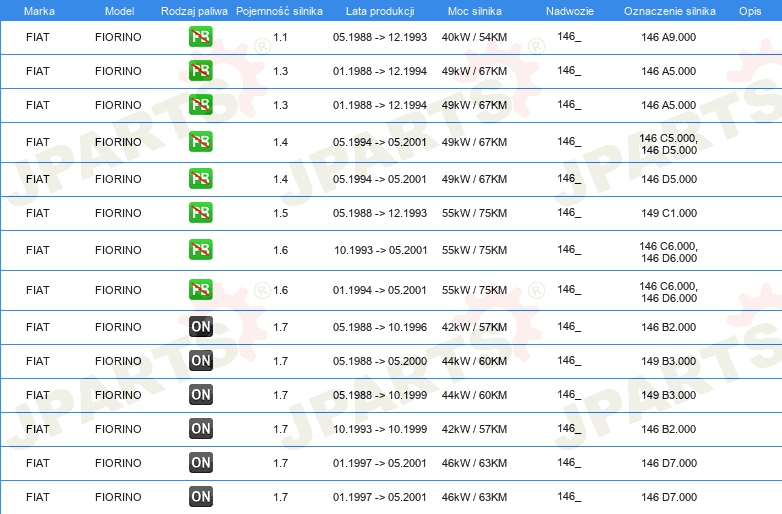Click the 55kW / 75KM power in the 1.5 engine row
The image size is (782, 514).
pos(474,213)
